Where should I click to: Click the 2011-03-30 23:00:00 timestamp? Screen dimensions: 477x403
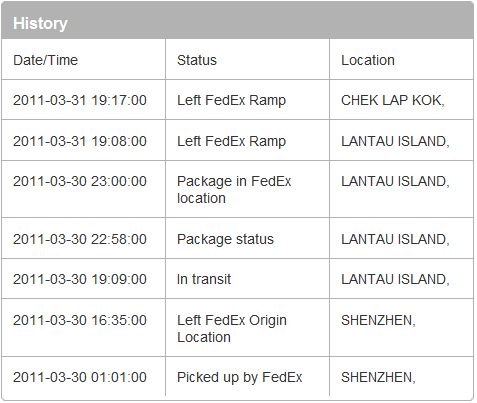pyautogui.click(x=80, y=181)
